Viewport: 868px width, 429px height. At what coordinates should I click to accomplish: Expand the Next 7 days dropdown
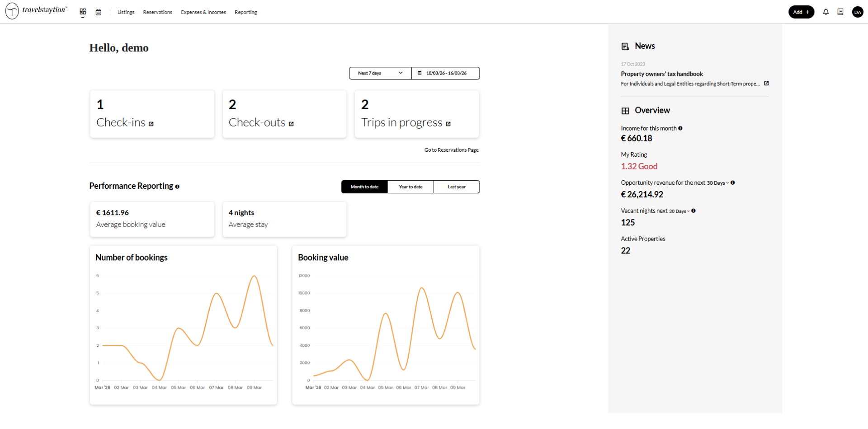click(x=380, y=73)
